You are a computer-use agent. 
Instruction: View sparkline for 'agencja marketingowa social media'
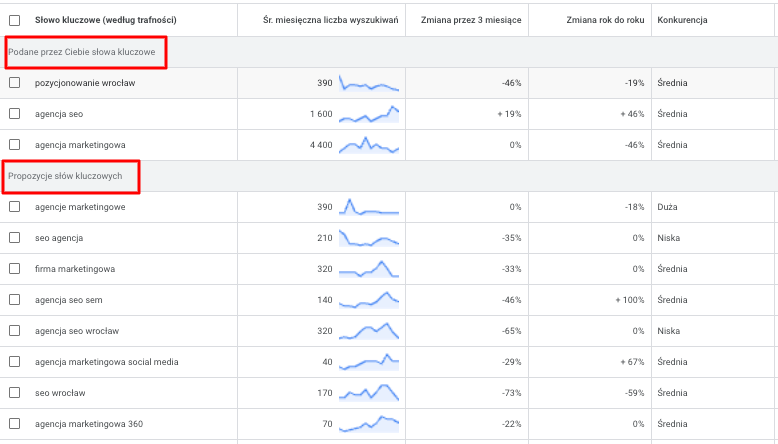(x=369, y=362)
